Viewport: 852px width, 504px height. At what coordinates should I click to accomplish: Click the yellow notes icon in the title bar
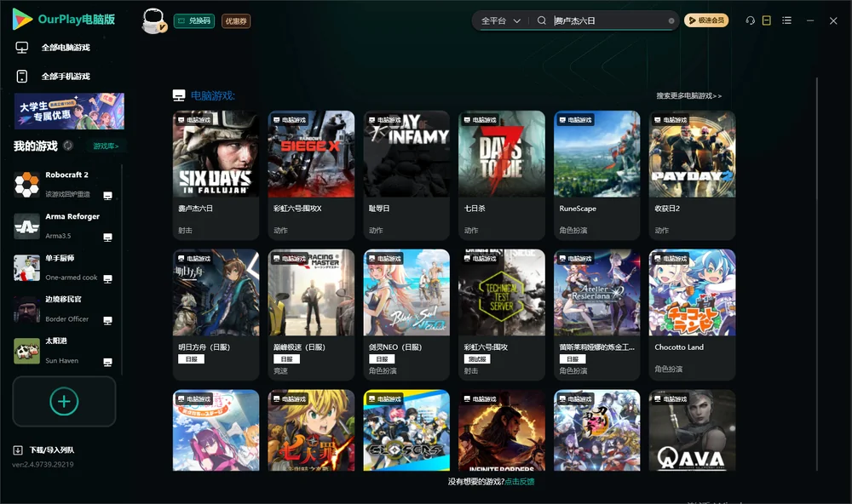pyautogui.click(x=766, y=20)
